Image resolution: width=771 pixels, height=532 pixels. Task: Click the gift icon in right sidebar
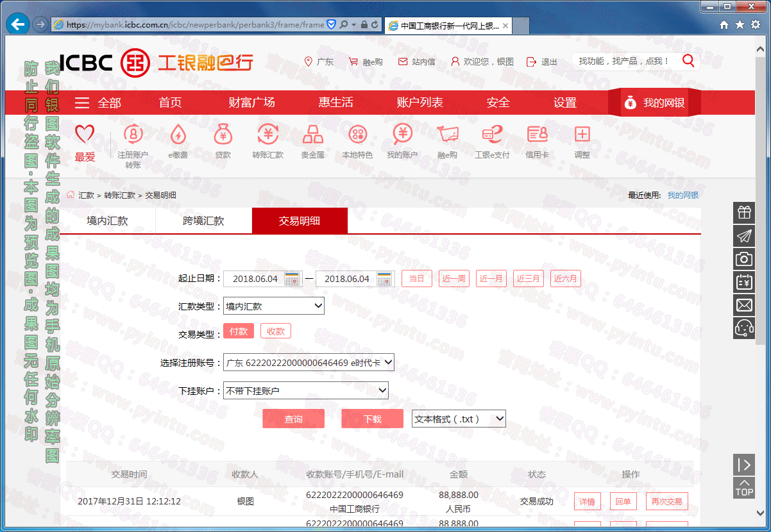(x=744, y=212)
